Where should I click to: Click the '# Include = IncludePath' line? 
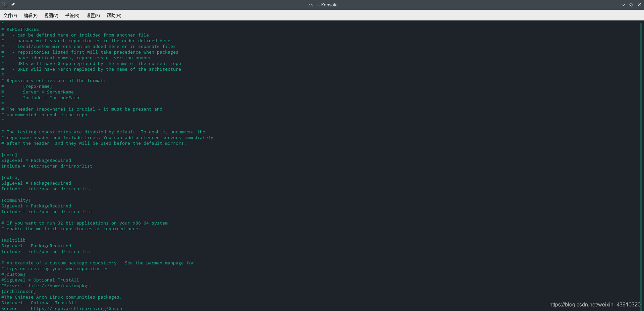pos(40,98)
